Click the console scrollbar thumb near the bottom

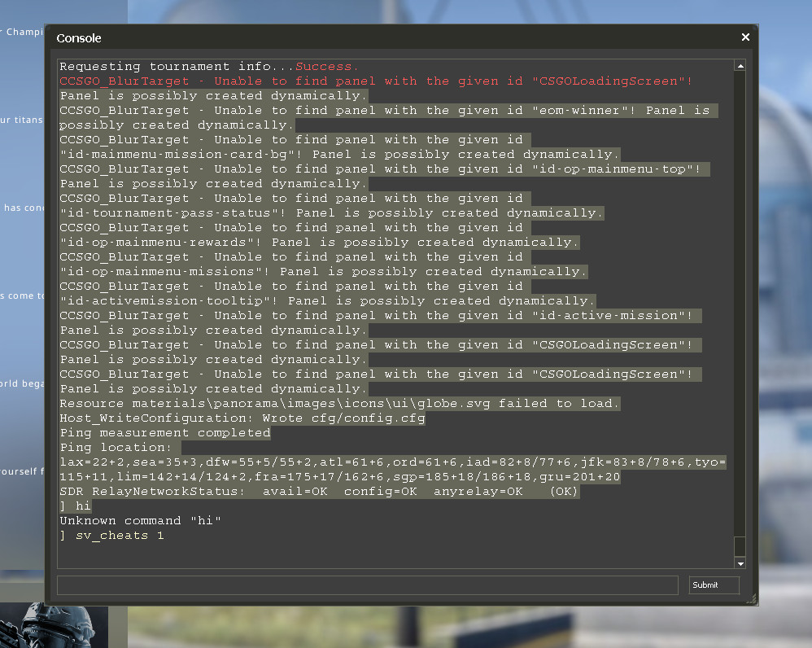(740, 546)
